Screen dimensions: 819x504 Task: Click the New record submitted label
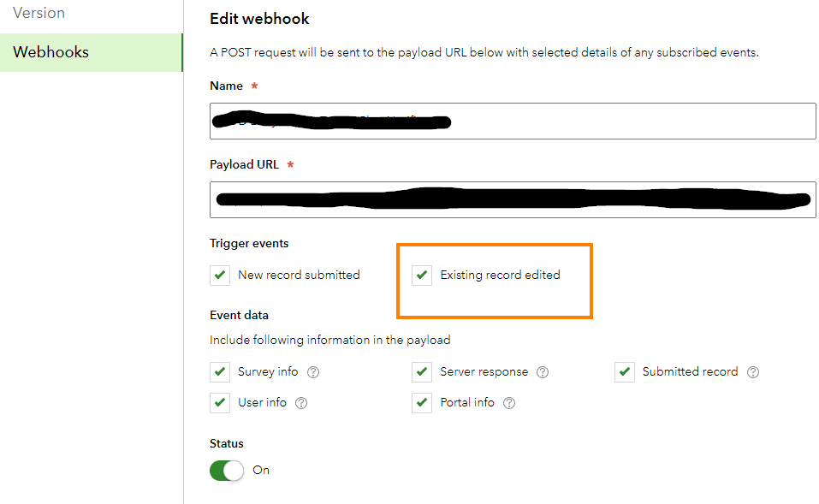[x=299, y=275]
